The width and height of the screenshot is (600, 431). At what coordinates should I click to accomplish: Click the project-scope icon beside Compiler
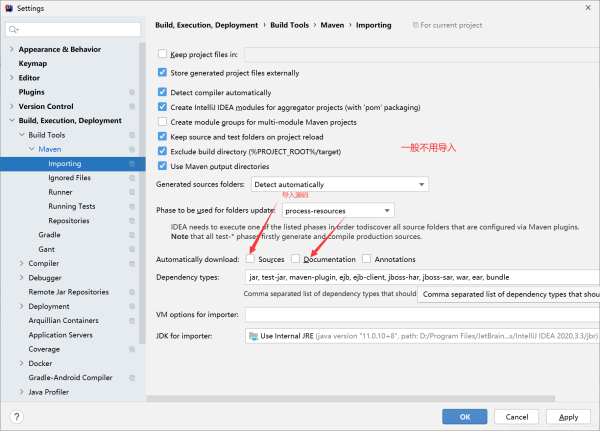(131, 263)
